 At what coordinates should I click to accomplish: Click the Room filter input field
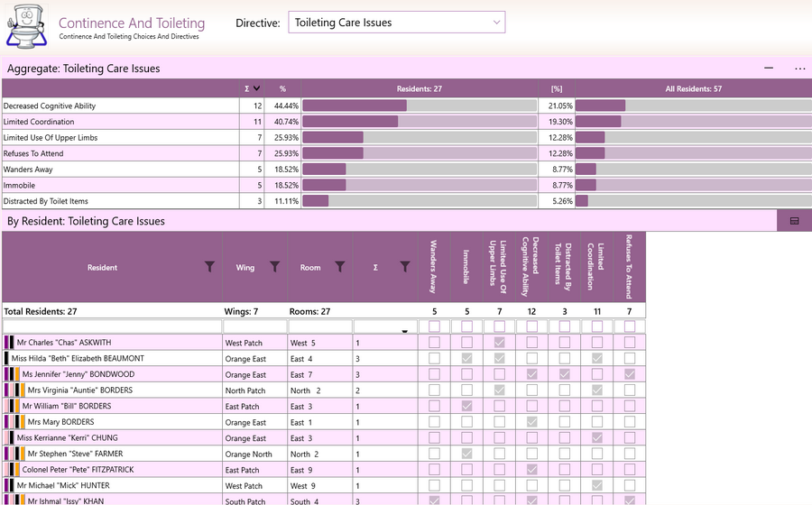(x=320, y=326)
